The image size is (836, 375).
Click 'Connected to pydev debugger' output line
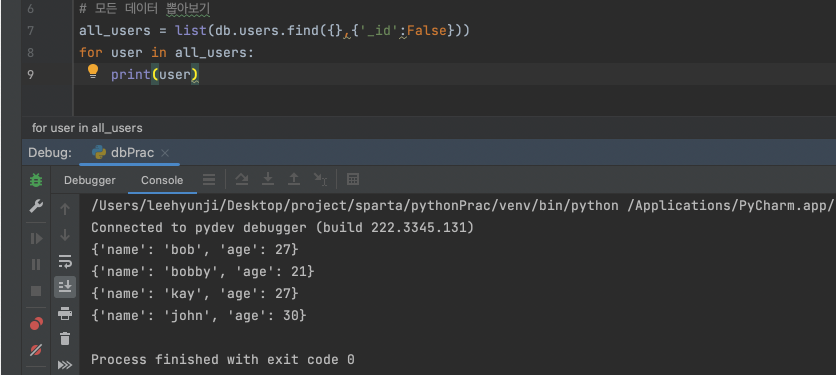[283, 228]
